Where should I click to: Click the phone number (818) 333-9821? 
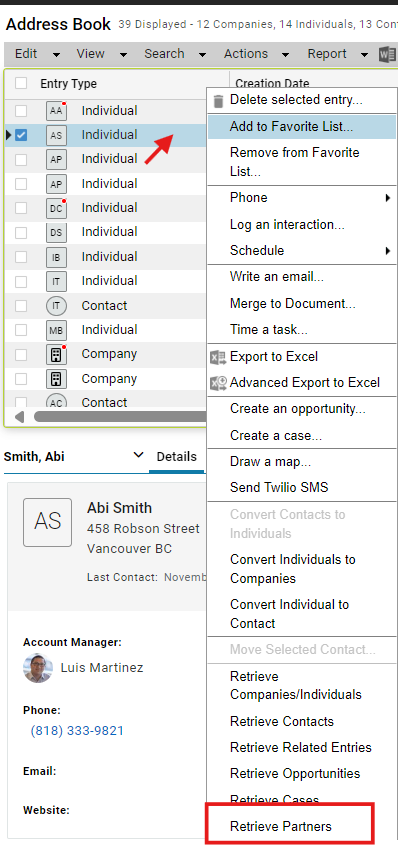(x=77, y=731)
